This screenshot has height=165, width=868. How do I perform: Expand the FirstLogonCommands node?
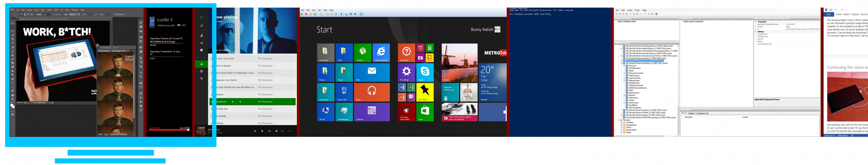[624, 73]
